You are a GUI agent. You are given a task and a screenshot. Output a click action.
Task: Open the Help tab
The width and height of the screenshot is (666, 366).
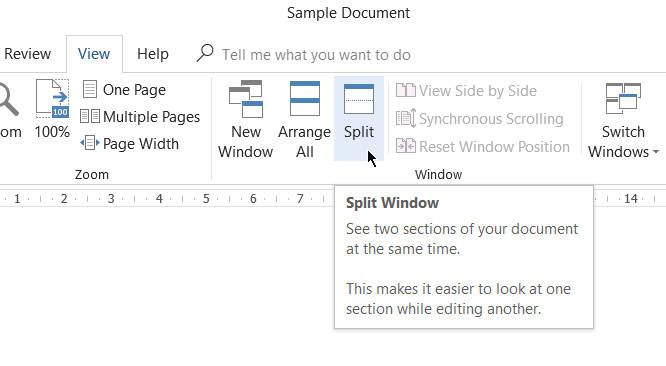(152, 54)
